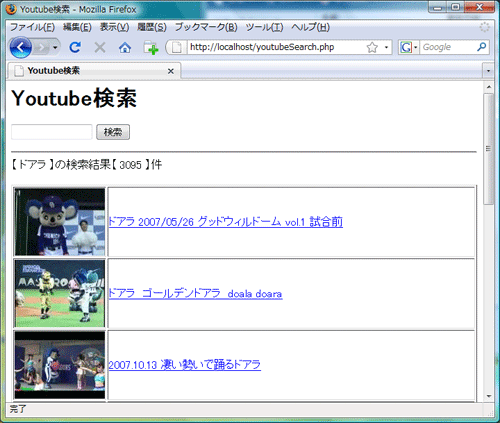
Task: Close the Youtube検索 tab
Action: (x=171, y=71)
